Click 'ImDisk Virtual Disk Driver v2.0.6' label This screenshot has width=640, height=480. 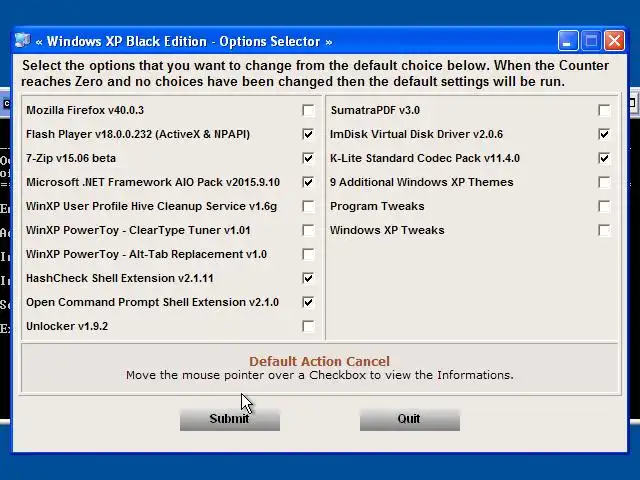(x=416, y=134)
